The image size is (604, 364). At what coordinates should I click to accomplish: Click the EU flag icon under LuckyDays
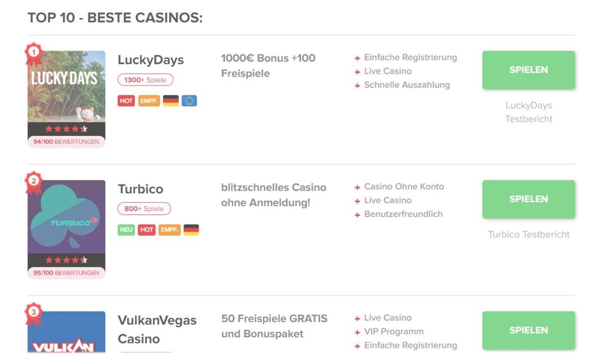pyautogui.click(x=189, y=101)
